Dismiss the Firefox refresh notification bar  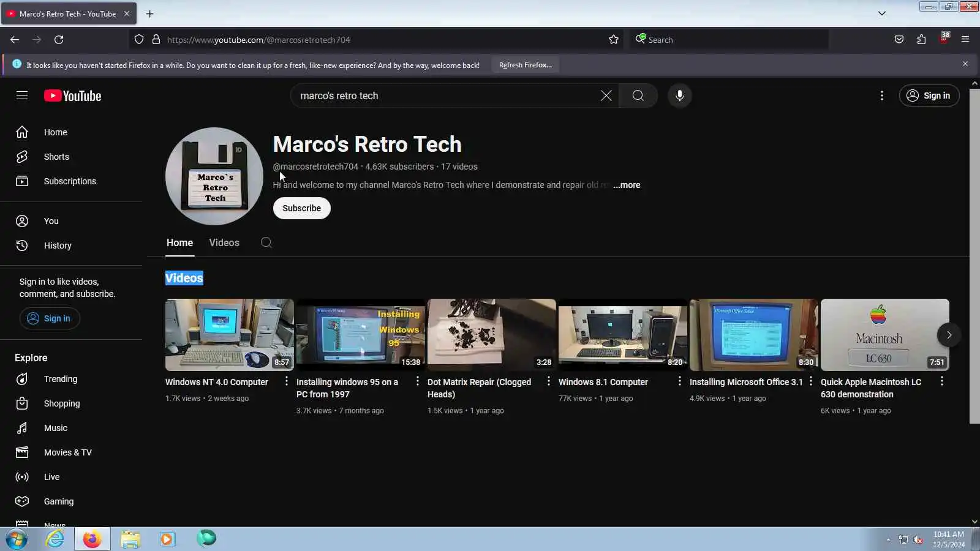tap(965, 64)
